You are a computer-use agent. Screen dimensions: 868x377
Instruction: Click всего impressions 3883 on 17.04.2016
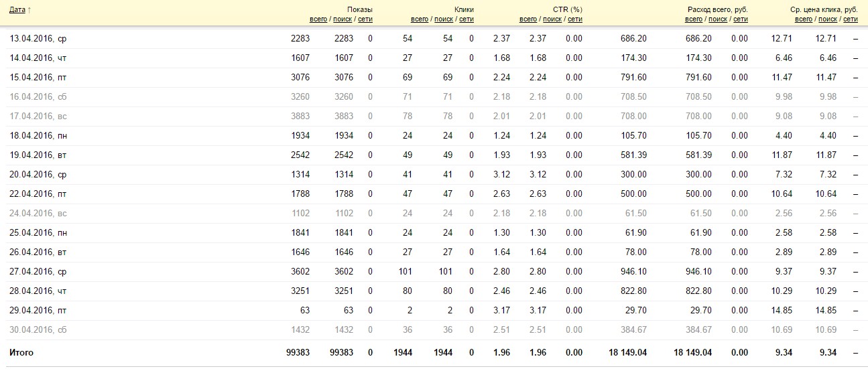pos(300,117)
